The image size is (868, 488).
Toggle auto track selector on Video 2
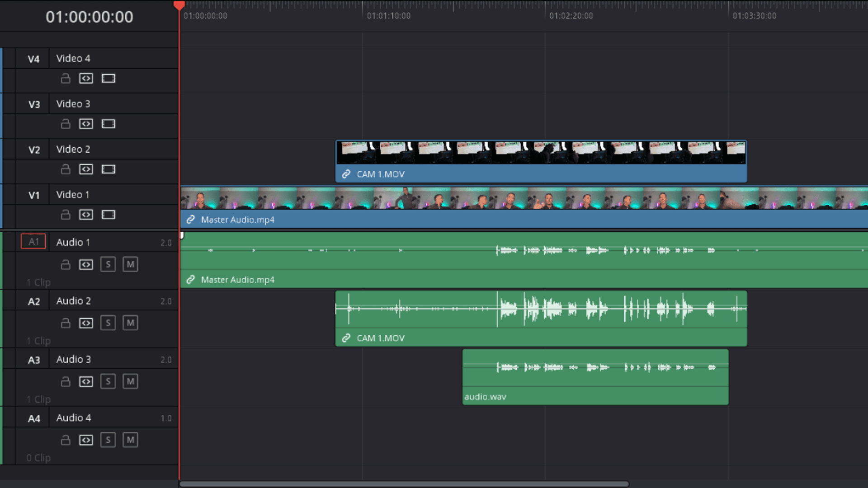(x=86, y=169)
